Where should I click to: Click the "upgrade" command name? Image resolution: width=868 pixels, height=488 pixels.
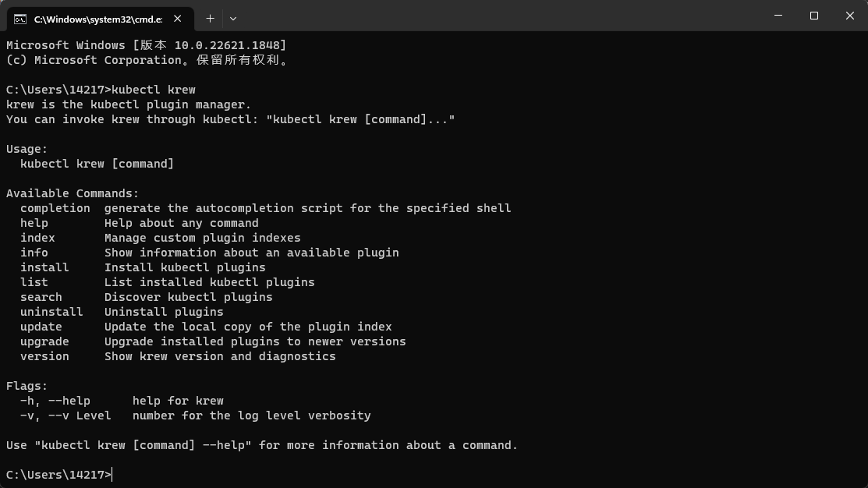tap(44, 341)
